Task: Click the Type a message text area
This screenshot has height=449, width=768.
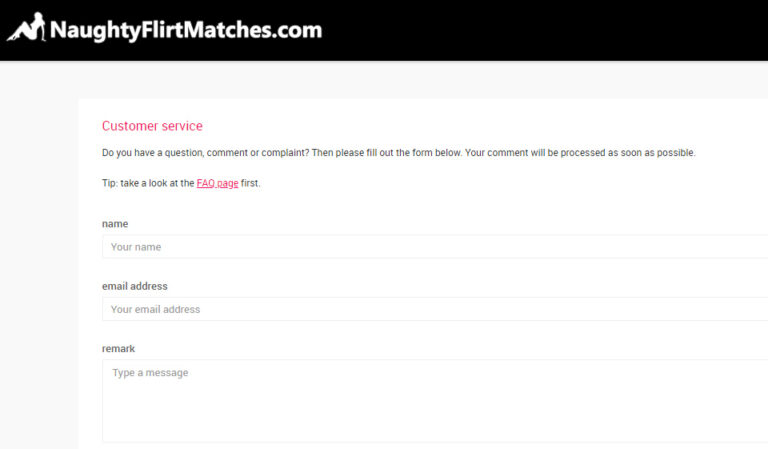Action: click(435, 401)
